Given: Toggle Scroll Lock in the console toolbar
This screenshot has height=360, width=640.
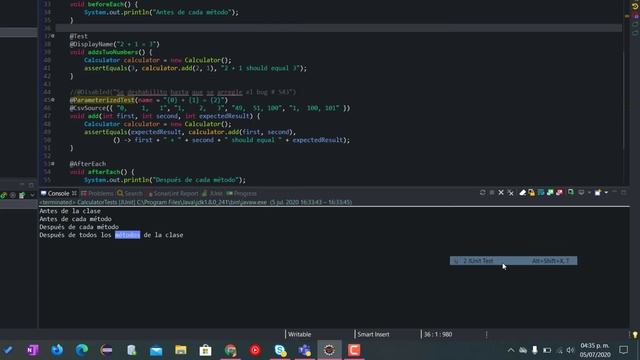Looking at the screenshot, I should (x=531, y=192).
